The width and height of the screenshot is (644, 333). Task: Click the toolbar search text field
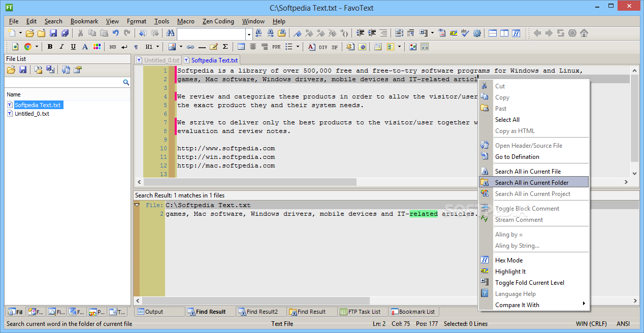pos(211,34)
